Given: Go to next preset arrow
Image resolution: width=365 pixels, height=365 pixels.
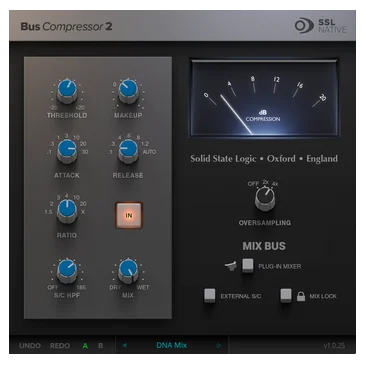Looking at the screenshot, I should pyautogui.click(x=219, y=345).
